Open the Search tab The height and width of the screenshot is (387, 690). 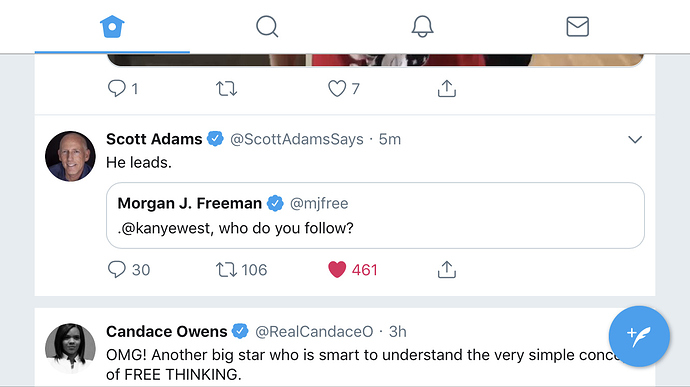pos(267,26)
